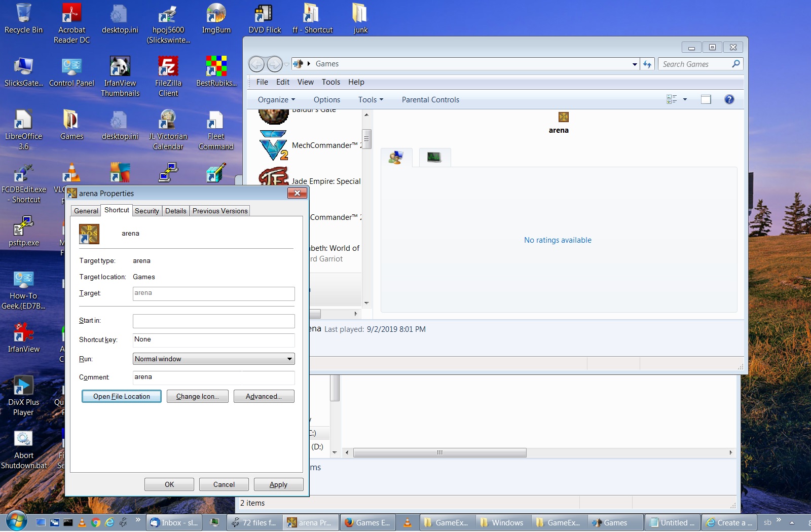Screen dimensions: 811x532
Task: Open the Tools menu in the menu bar
Action: click(330, 82)
